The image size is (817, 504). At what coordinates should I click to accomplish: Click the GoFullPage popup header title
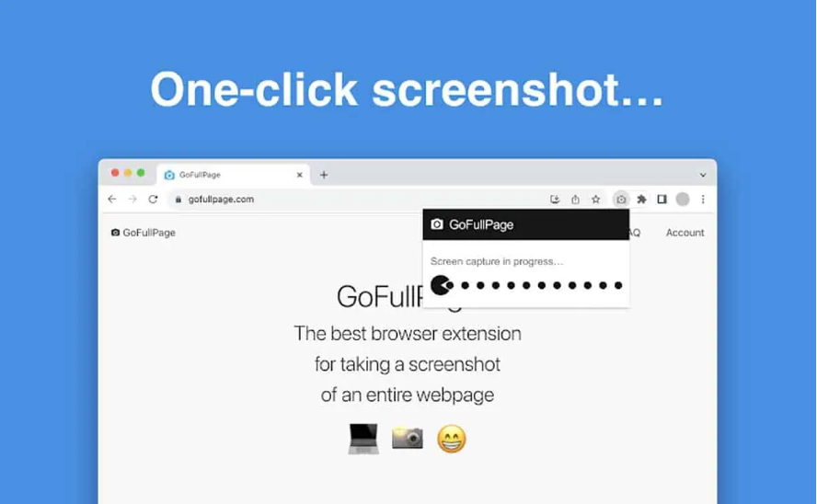pos(481,225)
